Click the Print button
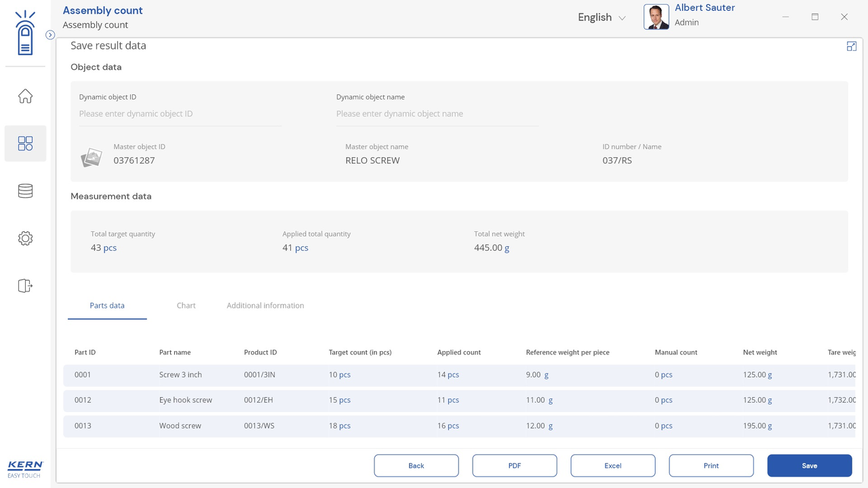The height and width of the screenshot is (488, 868). point(711,466)
